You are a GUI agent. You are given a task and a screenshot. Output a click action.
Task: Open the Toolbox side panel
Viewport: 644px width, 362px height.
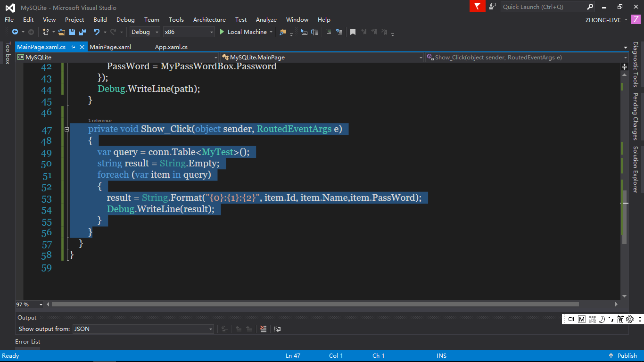7,53
